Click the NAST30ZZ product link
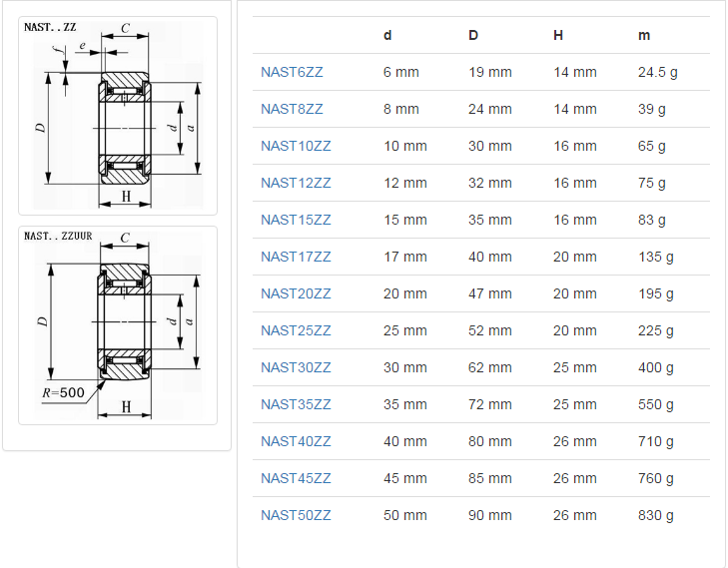 click(296, 367)
